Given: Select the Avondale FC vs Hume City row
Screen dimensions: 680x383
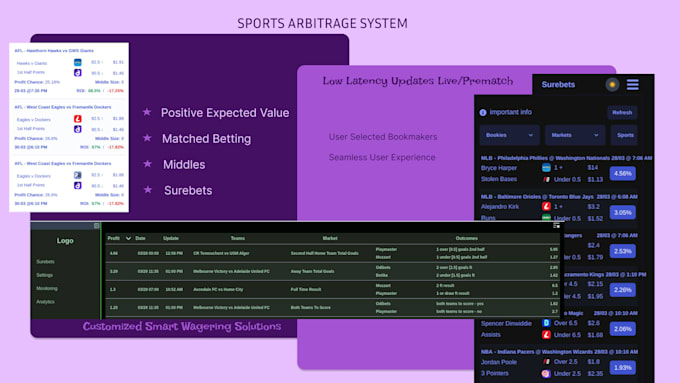Looking at the screenshot, I should coord(333,289).
